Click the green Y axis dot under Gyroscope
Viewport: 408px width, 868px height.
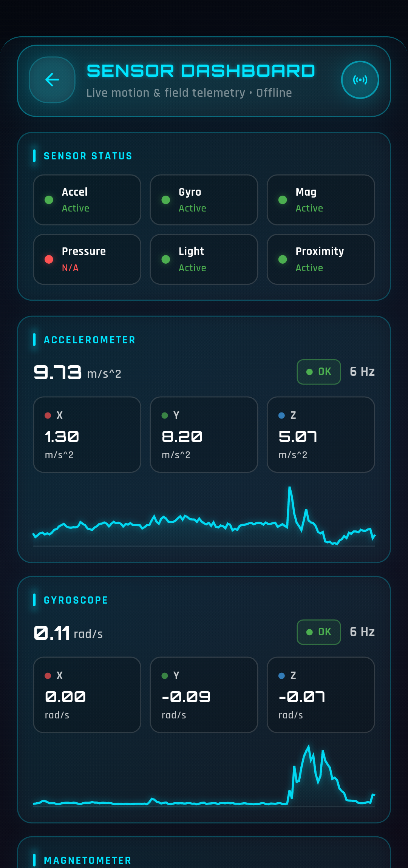click(x=165, y=676)
